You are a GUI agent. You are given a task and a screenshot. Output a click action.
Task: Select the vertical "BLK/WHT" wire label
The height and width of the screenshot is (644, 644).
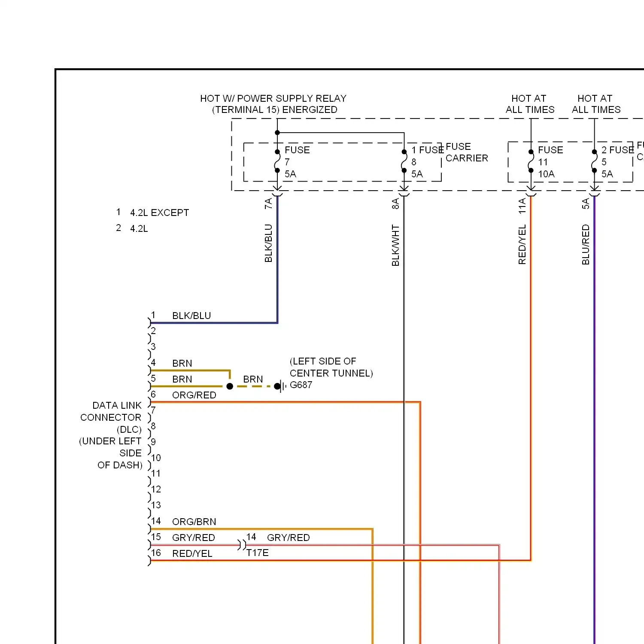395,245
